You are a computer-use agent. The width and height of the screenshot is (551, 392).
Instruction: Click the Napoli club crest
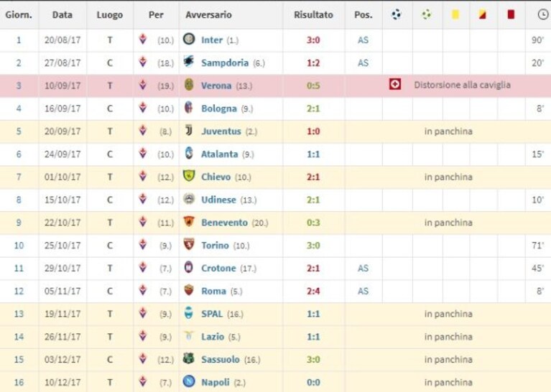(x=189, y=381)
